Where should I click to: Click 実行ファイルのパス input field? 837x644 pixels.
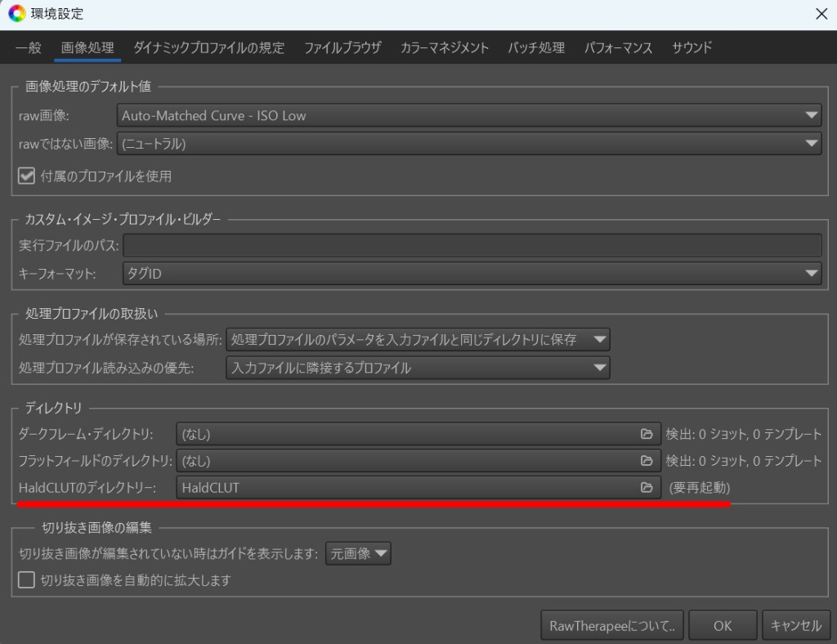click(472, 245)
